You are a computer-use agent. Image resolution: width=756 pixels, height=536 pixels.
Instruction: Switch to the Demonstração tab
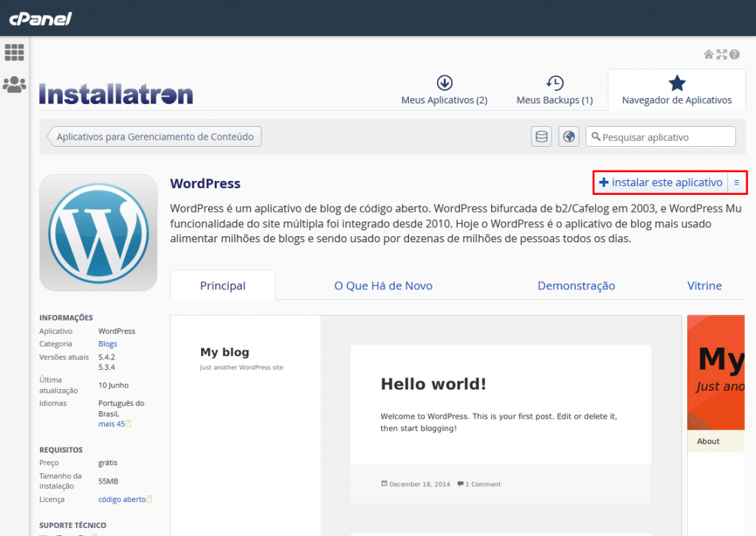(x=576, y=285)
